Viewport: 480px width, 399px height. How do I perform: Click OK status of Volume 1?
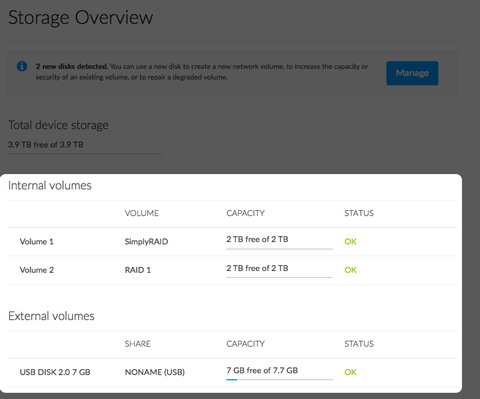tap(350, 242)
